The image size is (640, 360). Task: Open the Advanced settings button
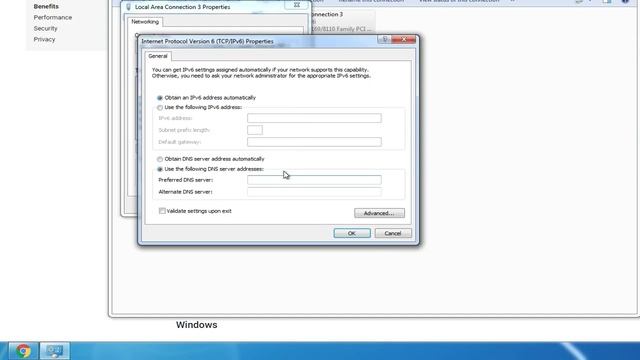(380, 213)
